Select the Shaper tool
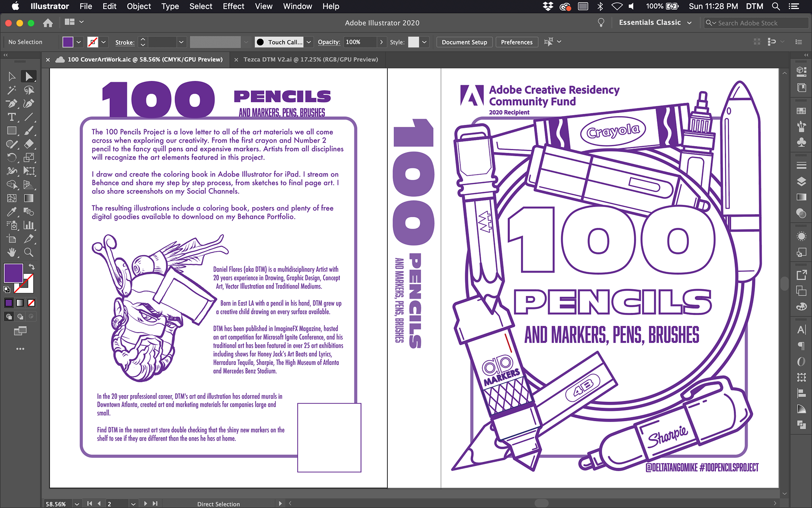 pyautogui.click(x=12, y=144)
